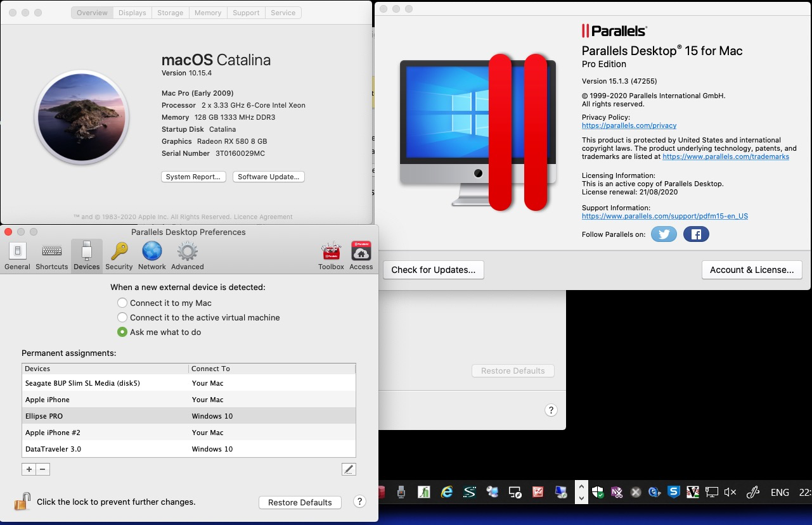Open help in Parallels Desktop Preferences
Viewport: 812px width, 525px height.
coord(359,502)
